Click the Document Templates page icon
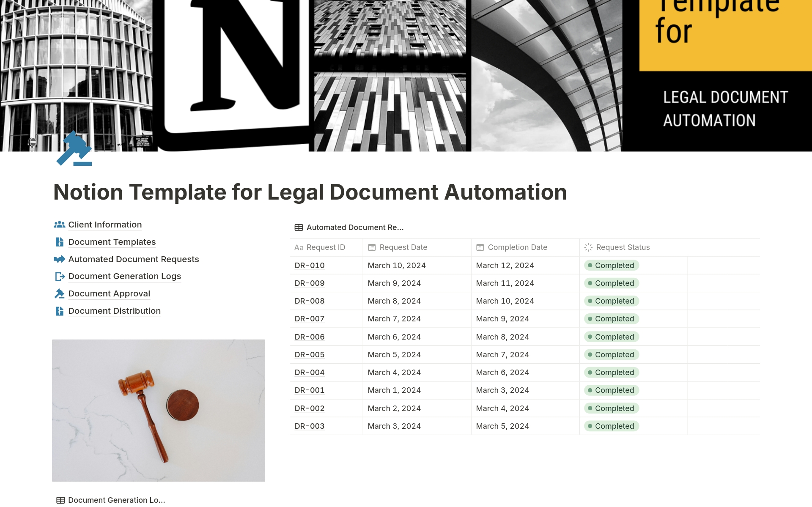Screen dimensions: 812x507 tap(59, 242)
